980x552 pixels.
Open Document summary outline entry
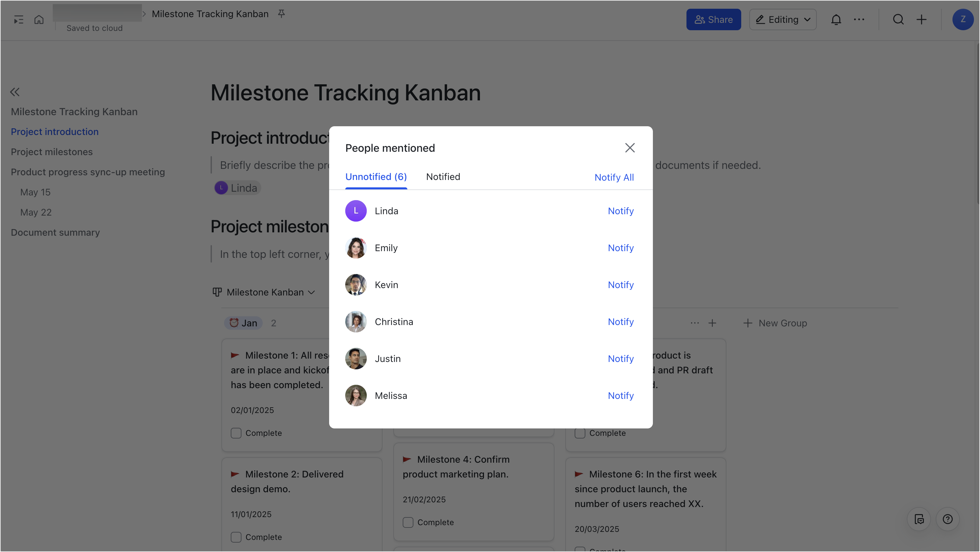55,232
